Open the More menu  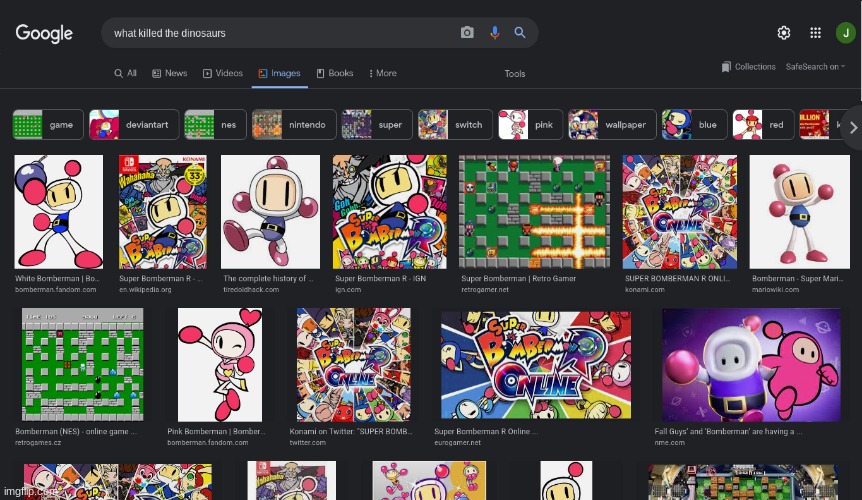point(383,73)
